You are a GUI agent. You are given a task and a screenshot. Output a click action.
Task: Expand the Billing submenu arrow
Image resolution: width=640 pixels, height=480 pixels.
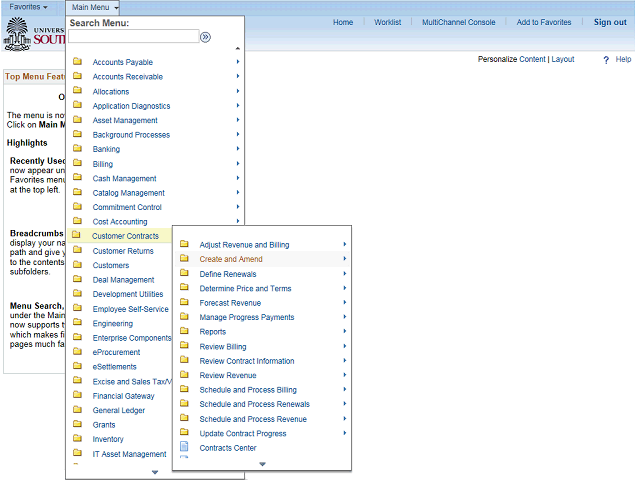point(238,164)
